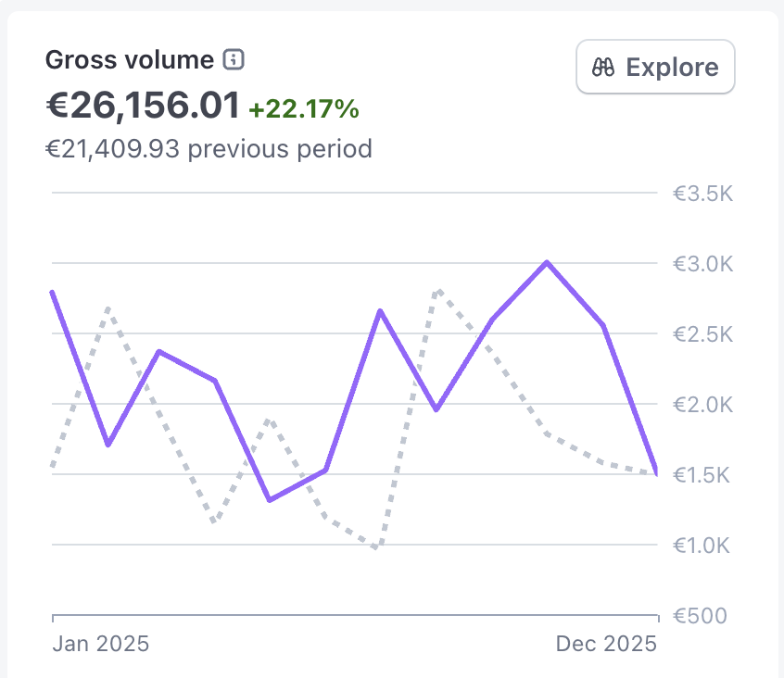Click the purple line start point at January
The width and height of the screenshot is (784, 678).
point(53,293)
